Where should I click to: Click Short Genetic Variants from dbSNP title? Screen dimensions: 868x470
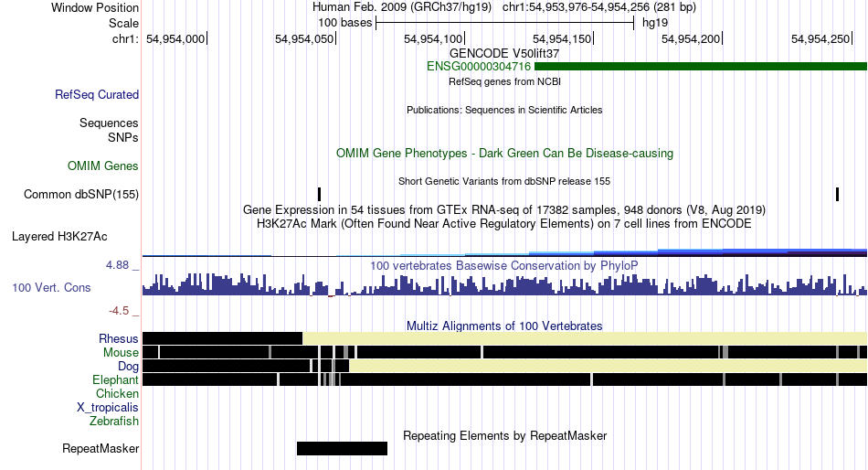pos(504,181)
